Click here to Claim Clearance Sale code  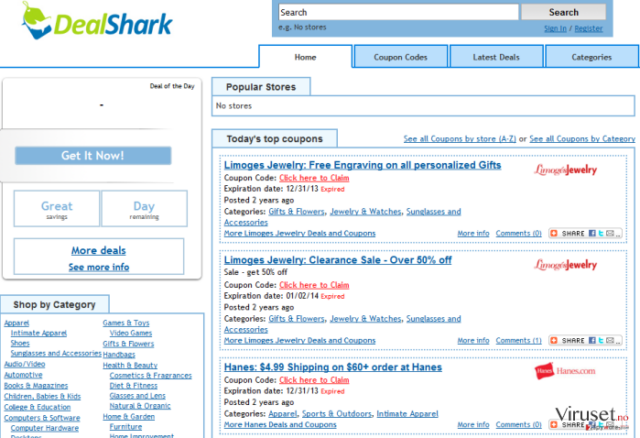[x=314, y=285]
